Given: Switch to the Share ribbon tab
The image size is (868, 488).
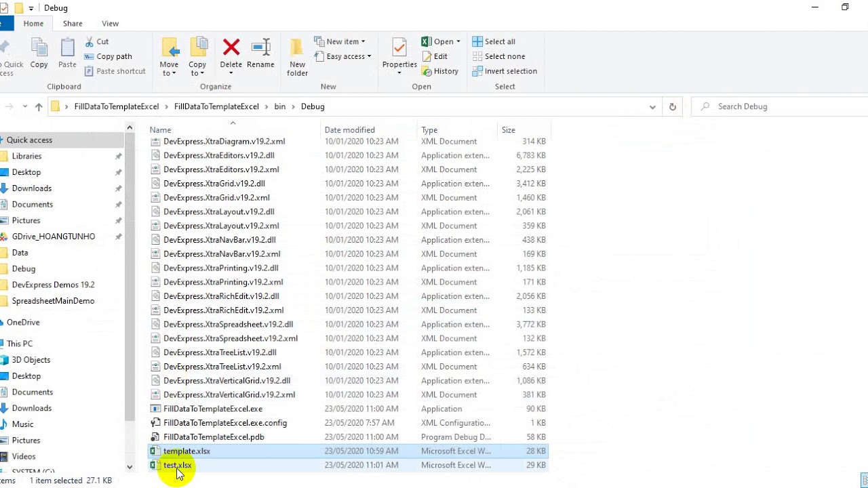Looking at the screenshot, I should pos(73,23).
